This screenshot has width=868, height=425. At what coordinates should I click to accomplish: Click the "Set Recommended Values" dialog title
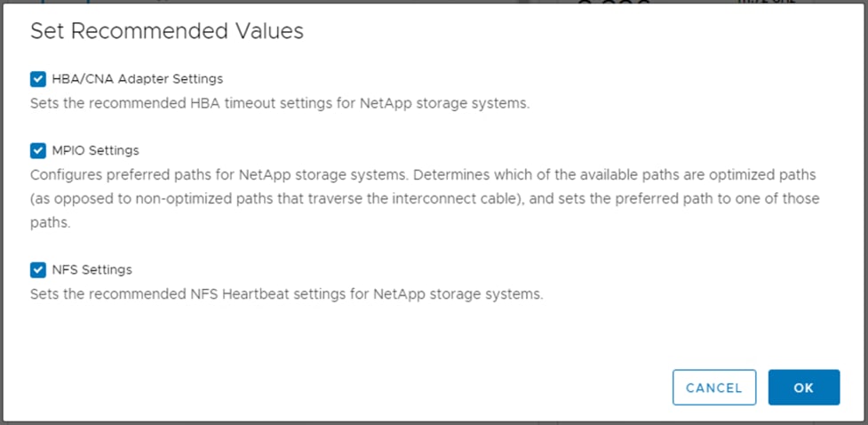[x=166, y=32]
